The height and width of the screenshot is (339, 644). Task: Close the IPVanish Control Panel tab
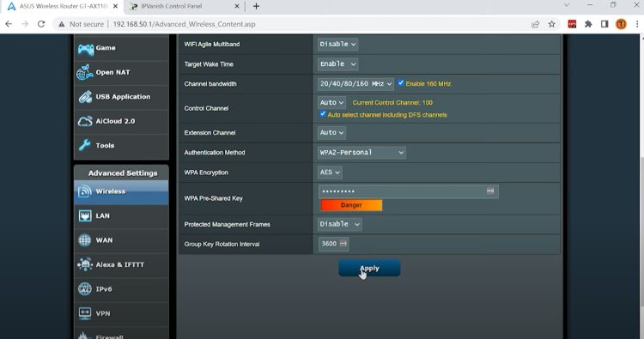(237, 6)
